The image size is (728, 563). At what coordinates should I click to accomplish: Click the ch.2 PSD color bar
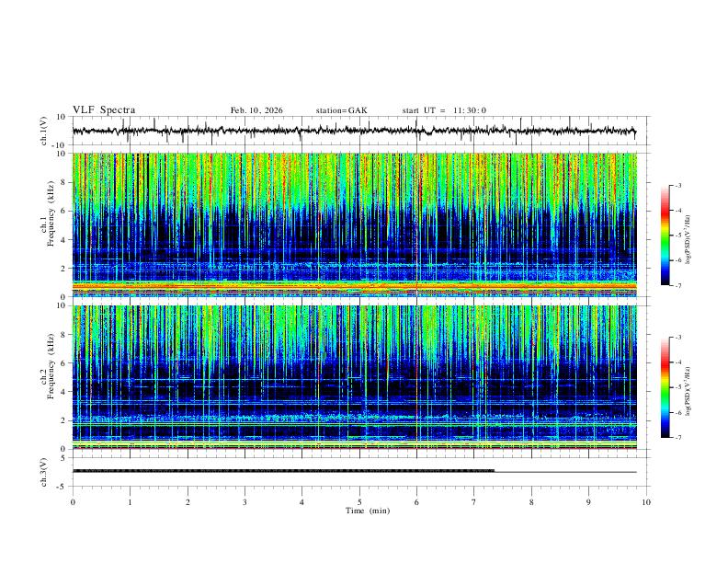pos(665,387)
